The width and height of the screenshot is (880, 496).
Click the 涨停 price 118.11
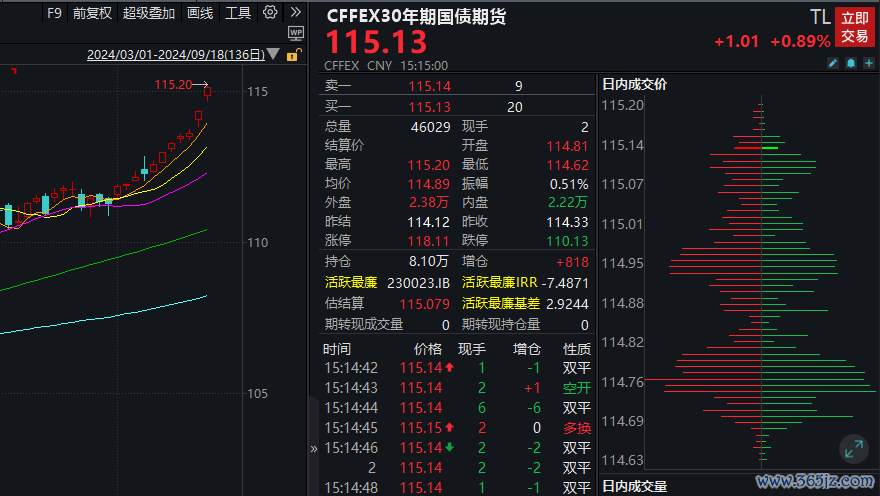point(429,241)
